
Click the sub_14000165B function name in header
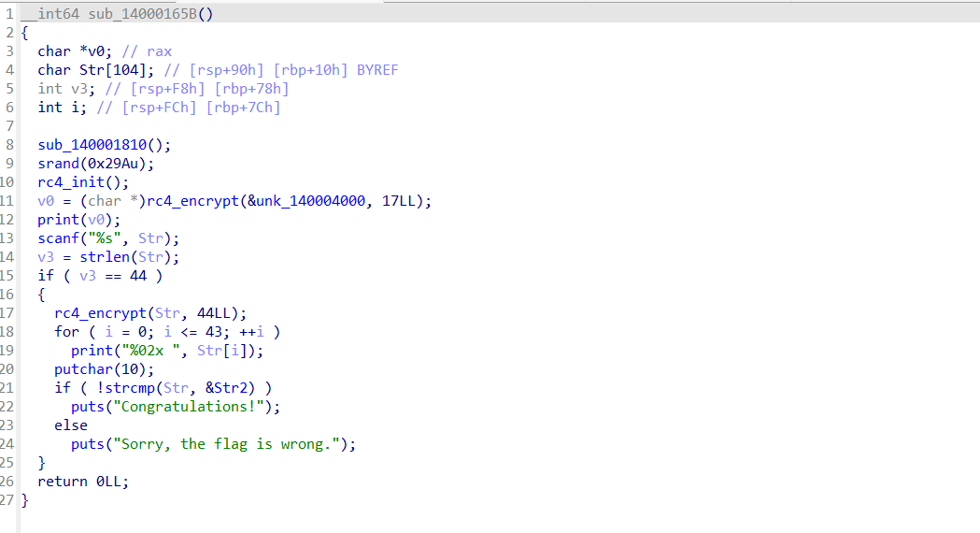(x=138, y=13)
